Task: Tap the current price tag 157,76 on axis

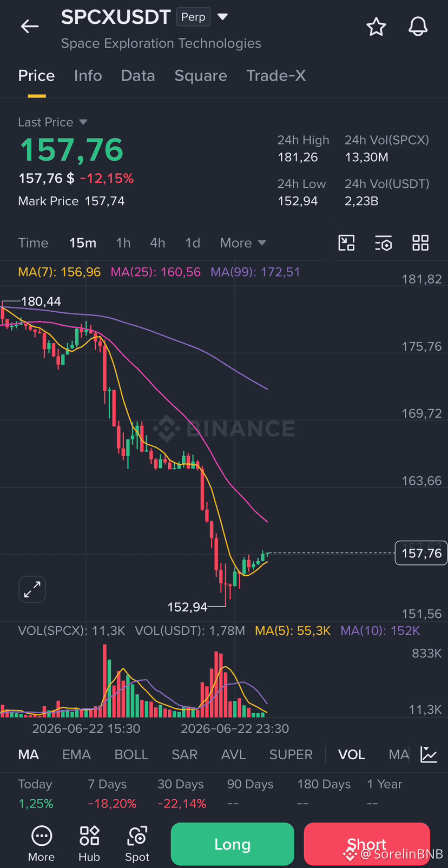Action: [421, 553]
